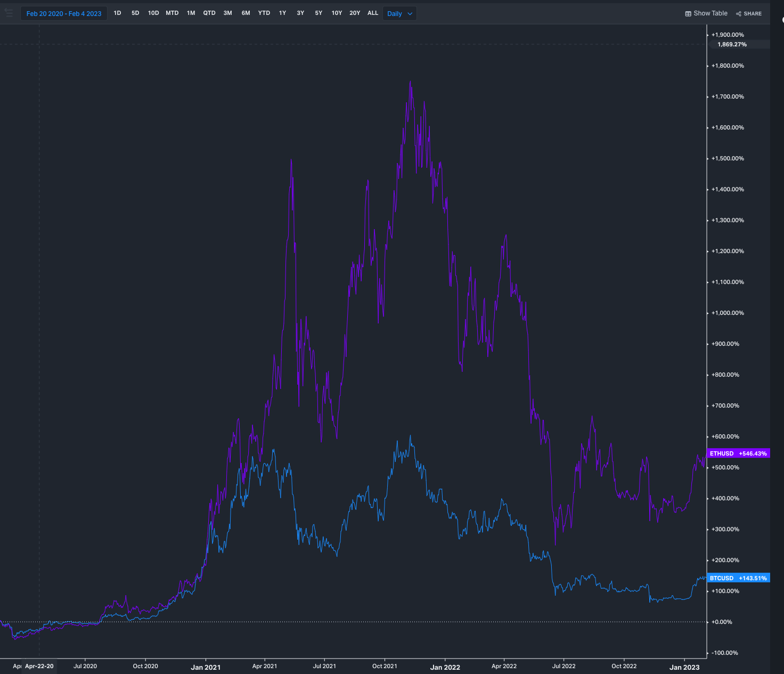The height and width of the screenshot is (674, 784).
Task: Pick the 3Y time range
Action: click(x=300, y=13)
